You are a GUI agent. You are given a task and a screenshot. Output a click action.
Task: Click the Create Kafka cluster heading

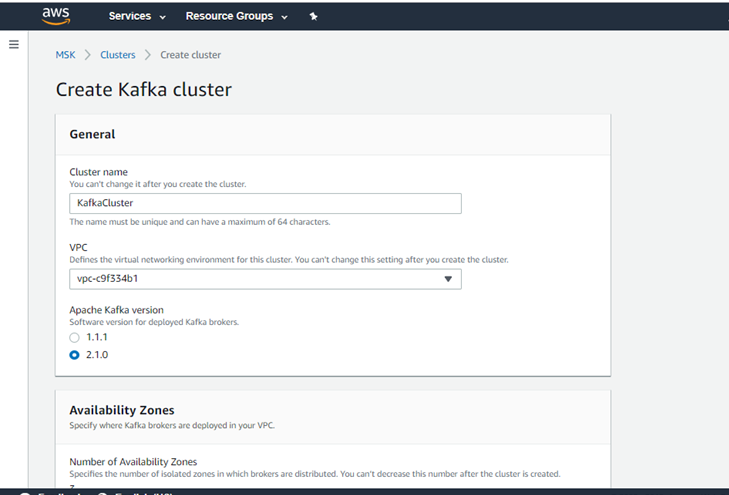[x=144, y=89]
